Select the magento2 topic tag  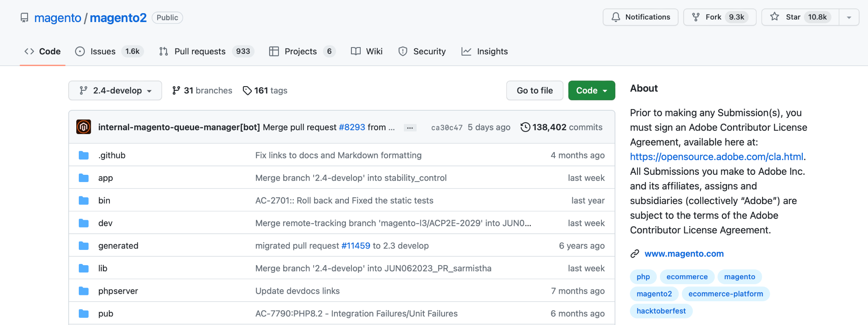point(654,294)
